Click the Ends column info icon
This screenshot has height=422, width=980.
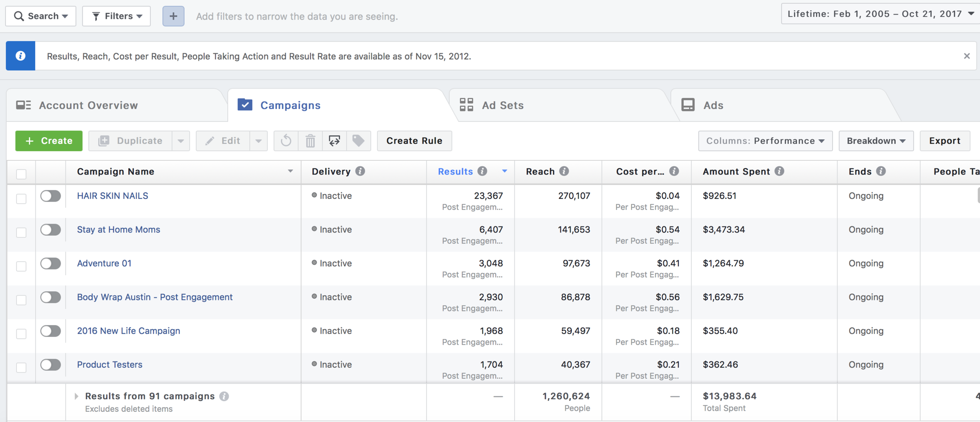coord(881,171)
